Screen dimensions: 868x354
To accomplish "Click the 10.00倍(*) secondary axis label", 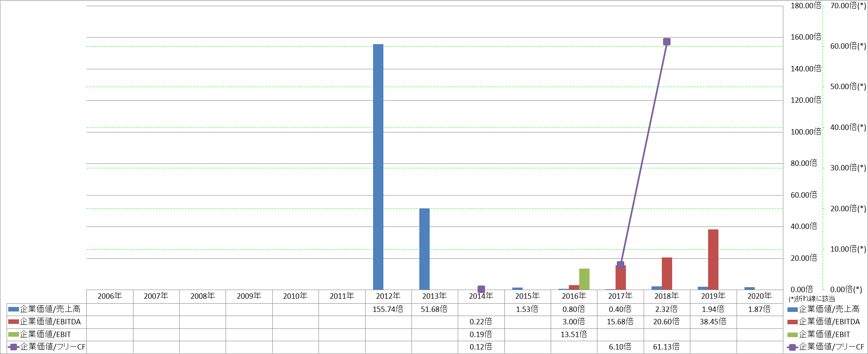I will [x=848, y=249].
